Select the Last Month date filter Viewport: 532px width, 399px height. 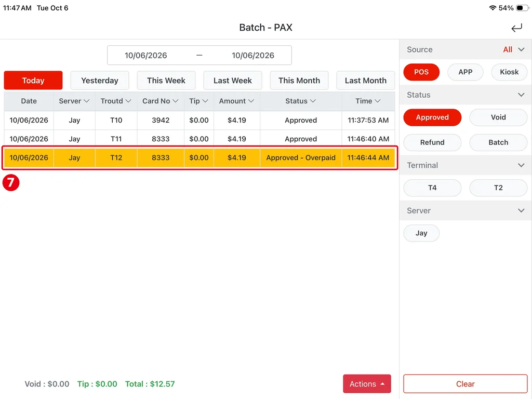(x=366, y=81)
